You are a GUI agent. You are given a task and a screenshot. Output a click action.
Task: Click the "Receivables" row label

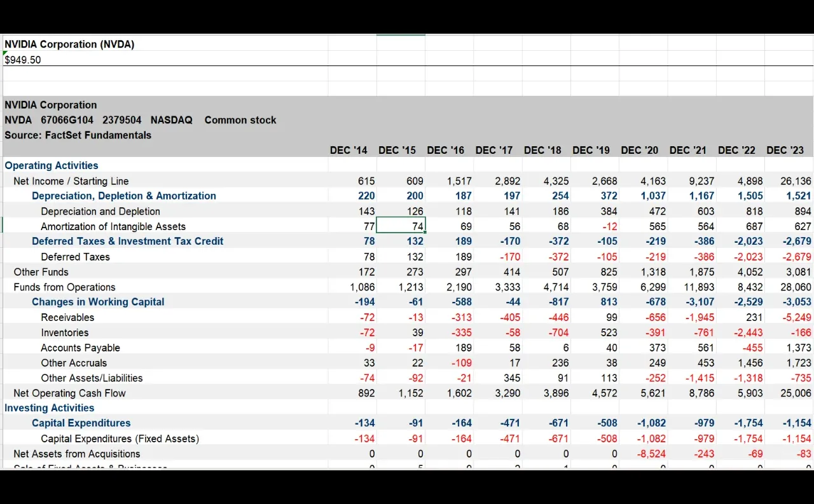pyautogui.click(x=67, y=317)
